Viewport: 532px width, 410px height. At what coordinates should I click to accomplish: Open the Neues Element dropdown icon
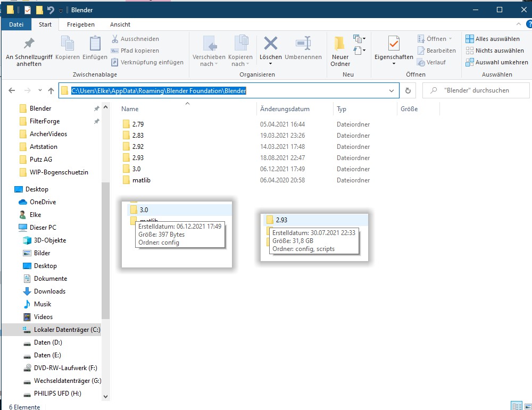point(359,38)
